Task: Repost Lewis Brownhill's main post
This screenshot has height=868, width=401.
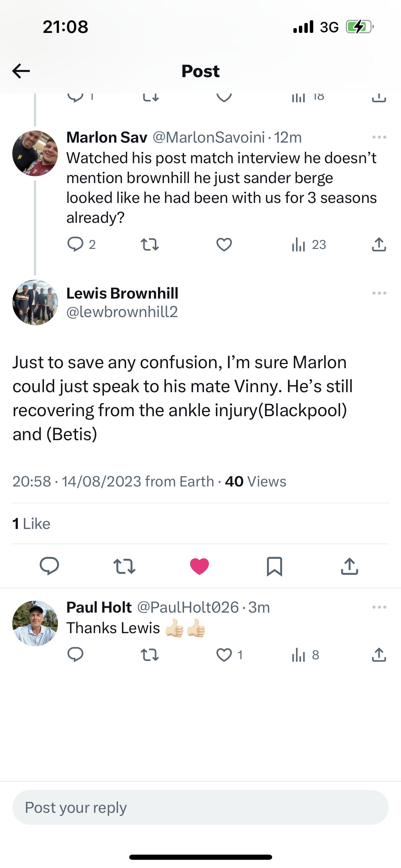Action: (x=124, y=566)
